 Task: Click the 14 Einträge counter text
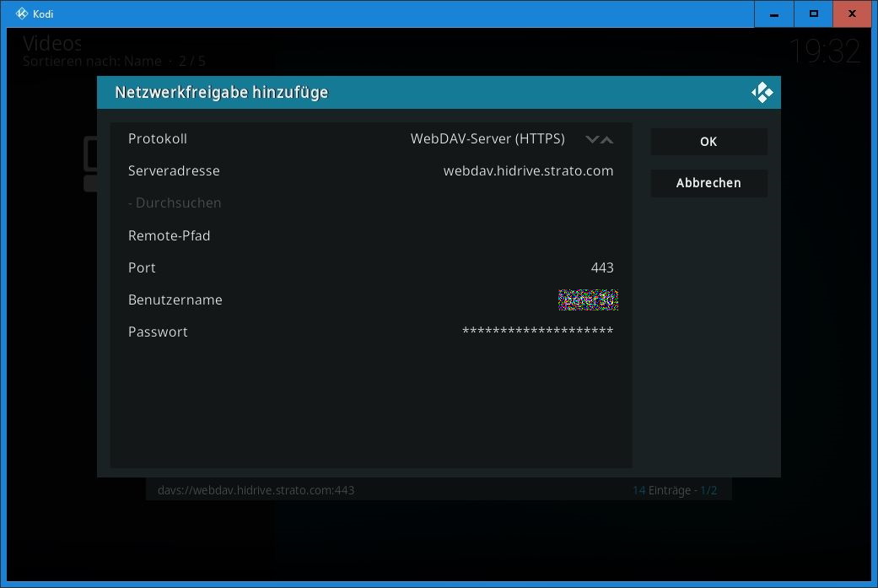675,490
